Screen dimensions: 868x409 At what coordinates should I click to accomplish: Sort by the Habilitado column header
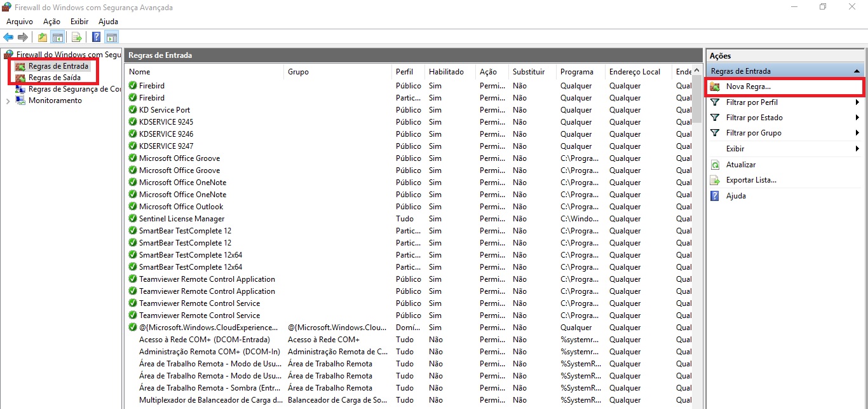(451, 72)
